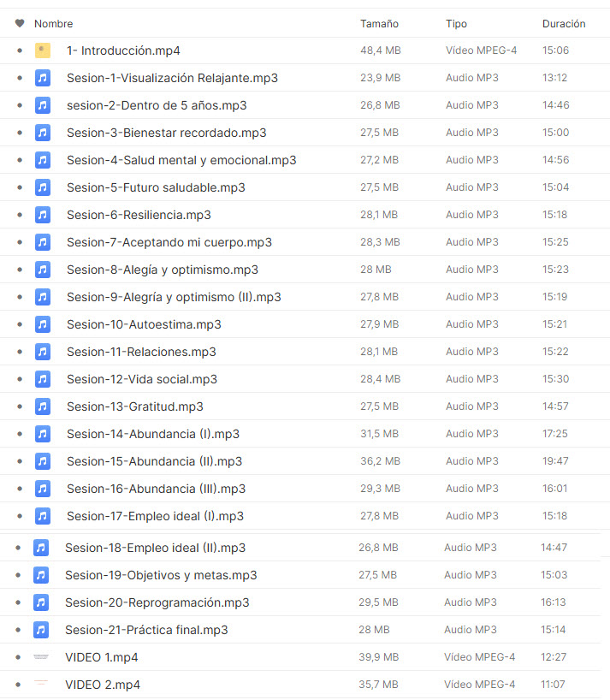Select file name VIDEO 1.mp4
Screen dimensions: 610x700
(101, 657)
